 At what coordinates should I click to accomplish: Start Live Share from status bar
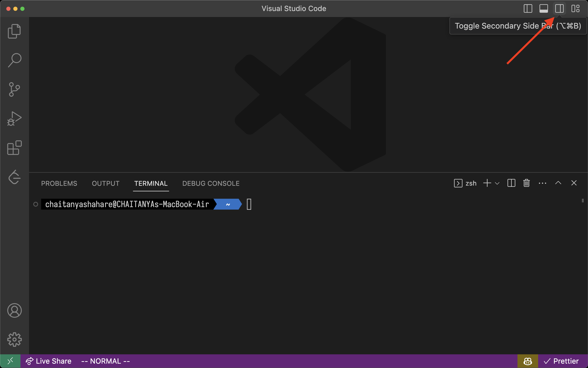48,361
